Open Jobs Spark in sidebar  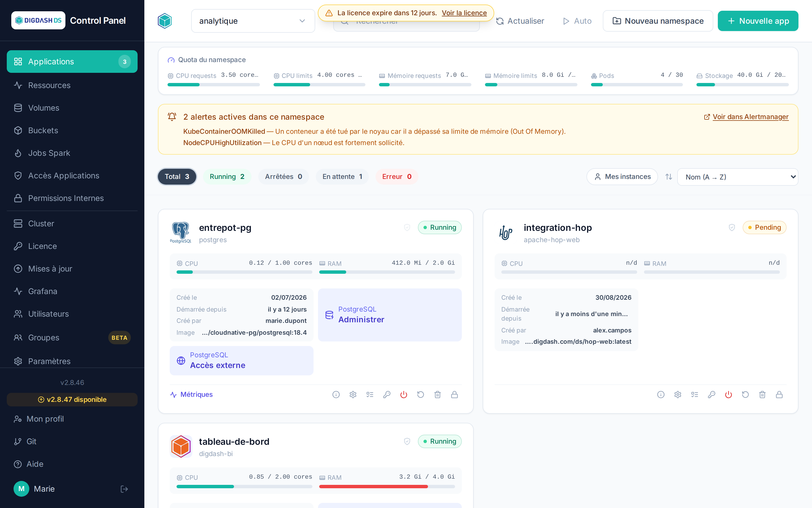pyautogui.click(x=72, y=153)
